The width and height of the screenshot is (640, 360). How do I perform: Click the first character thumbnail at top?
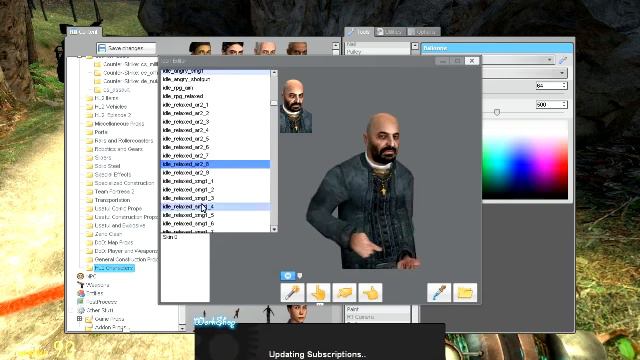coord(200,48)
